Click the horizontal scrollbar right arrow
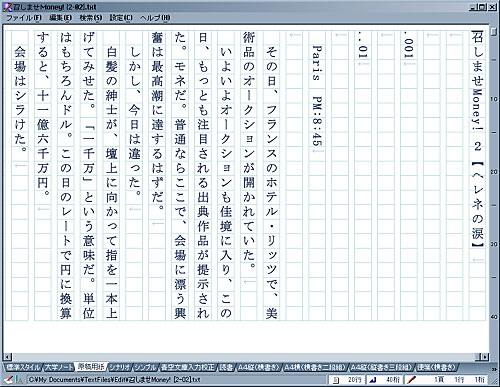The height and width of the screenshot is (387, 500). pyautogui.click(x=485, y=357)
